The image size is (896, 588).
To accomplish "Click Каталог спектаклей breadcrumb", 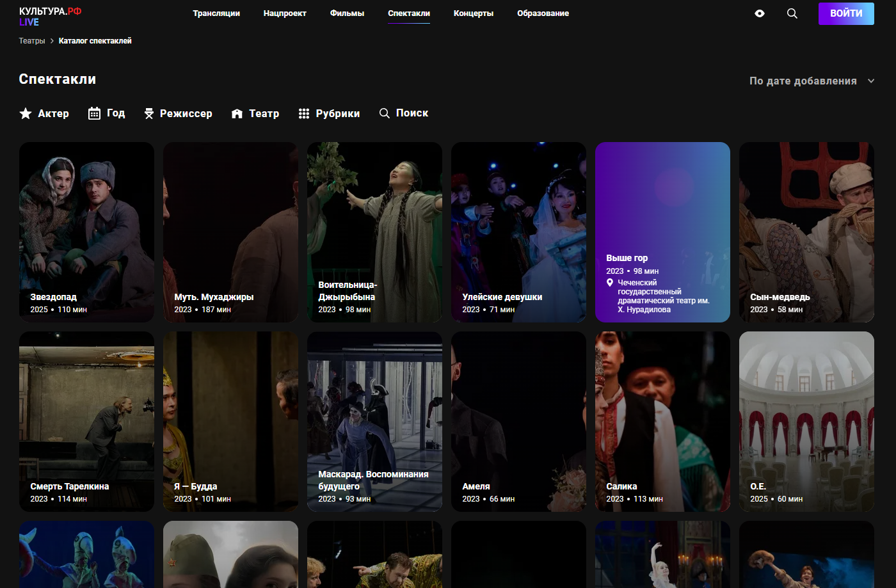I will [x=95, y=41].
